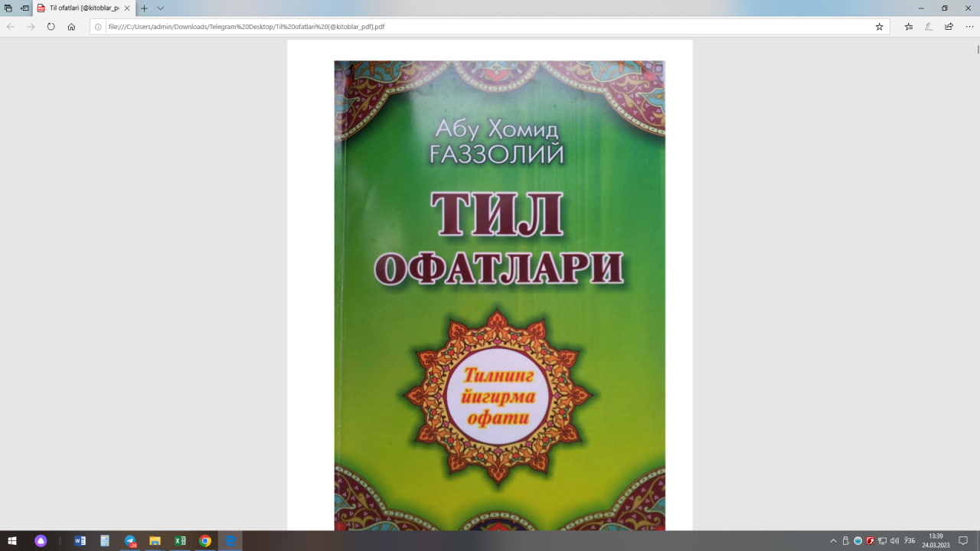The width and height of the screenshot is (980, 551).
Task: Select the Til ofatlari PDF tab
Action: [x=84, y=8]
